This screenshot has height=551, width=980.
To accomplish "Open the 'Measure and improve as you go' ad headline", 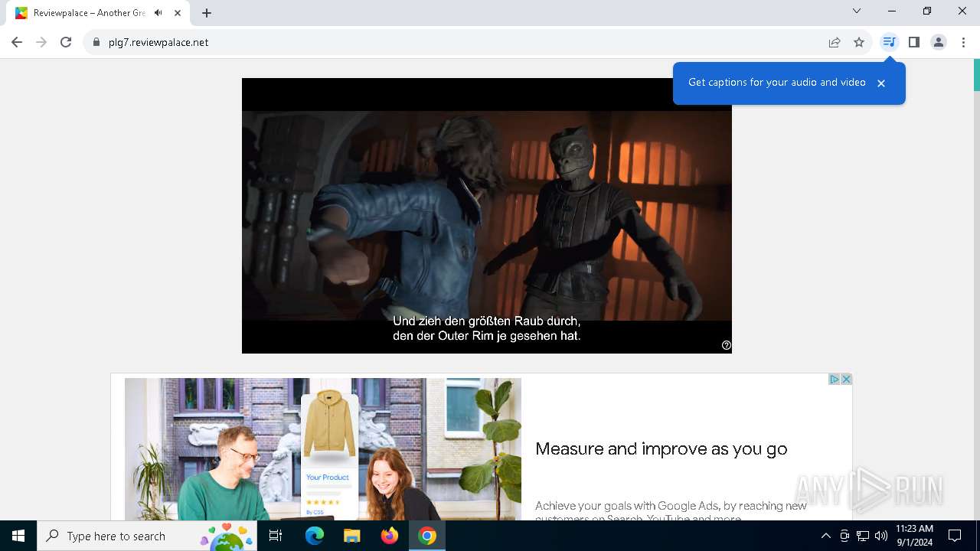I will point(661,449).
